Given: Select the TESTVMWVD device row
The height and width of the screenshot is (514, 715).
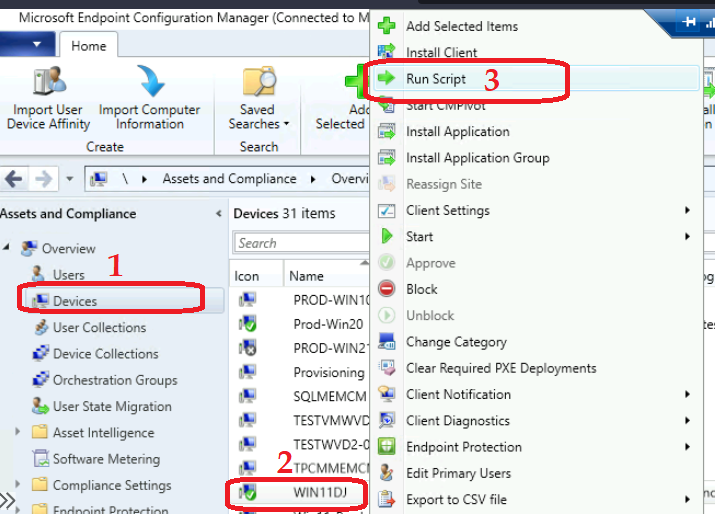Looking at the screenshot, I should pyautogui.click(x=300, y=420).
